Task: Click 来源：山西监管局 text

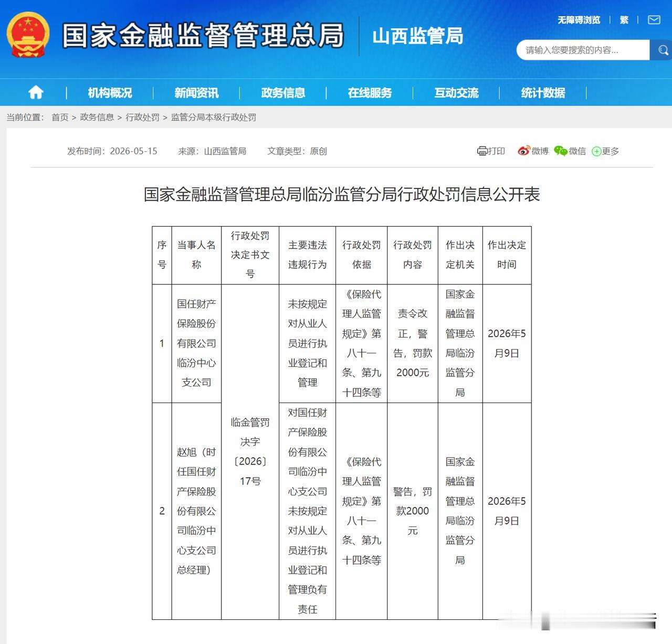Action: tap(212, 151)
